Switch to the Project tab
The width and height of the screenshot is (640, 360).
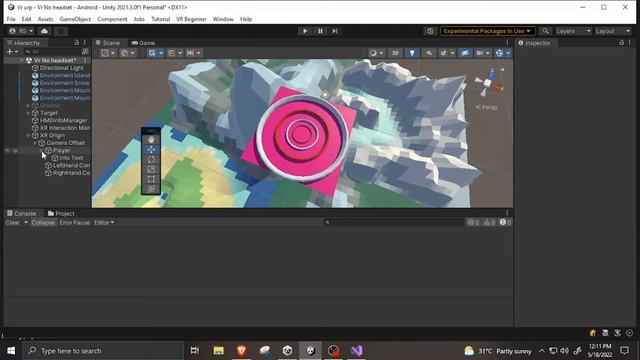click(x=61, y=213)
